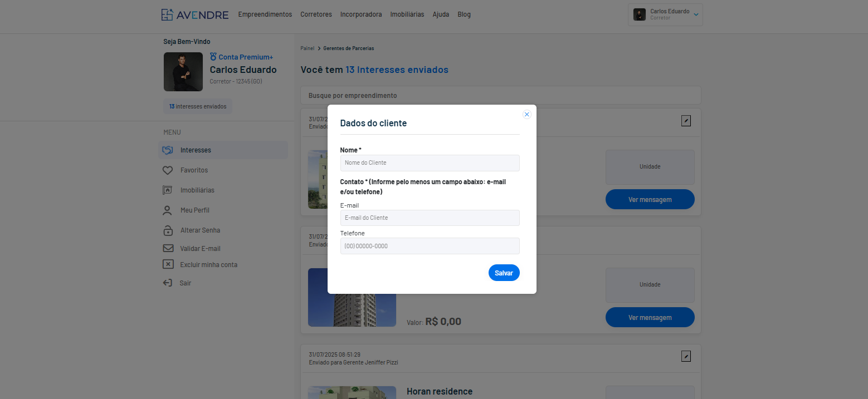Select the Imobiliárias sidebar icon
Image resolution: width=868 pixels, height=399 pixels.
tap(167, 190)
